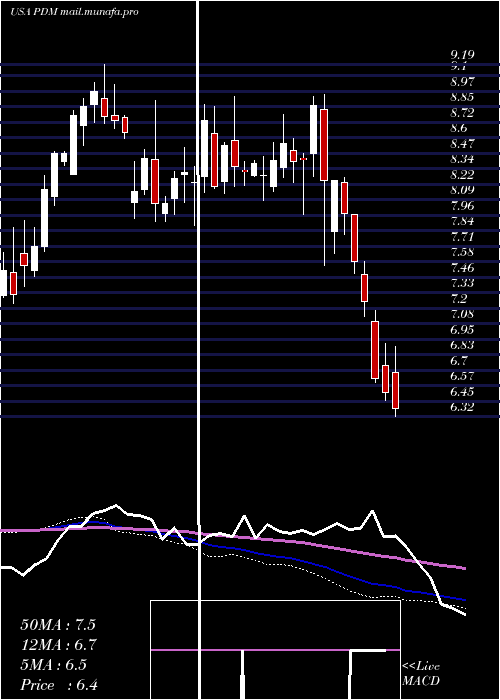Click the MACD inset box

coord(275,650)
